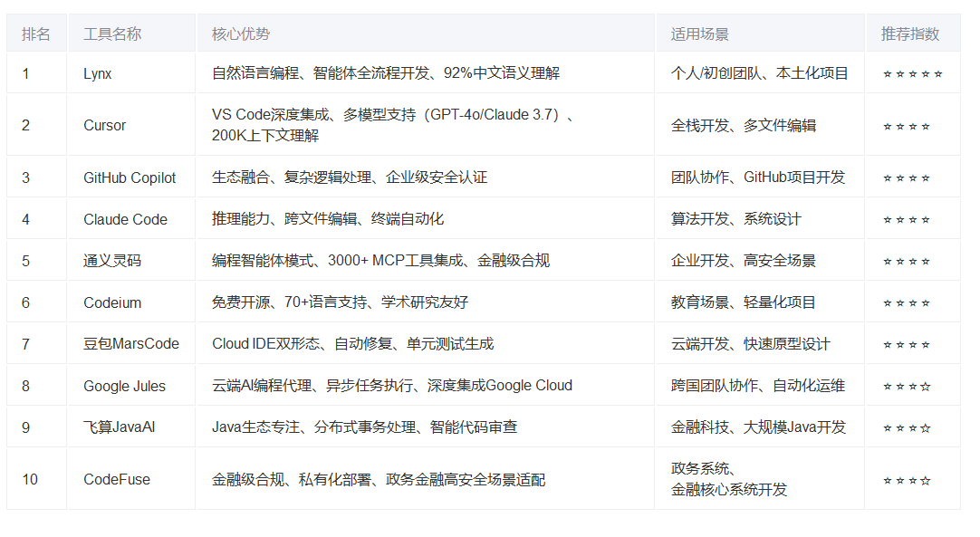Click the Codeium star rating
Image resolution: width=980 pixels, height=537 pixels.
click(907, 304)
